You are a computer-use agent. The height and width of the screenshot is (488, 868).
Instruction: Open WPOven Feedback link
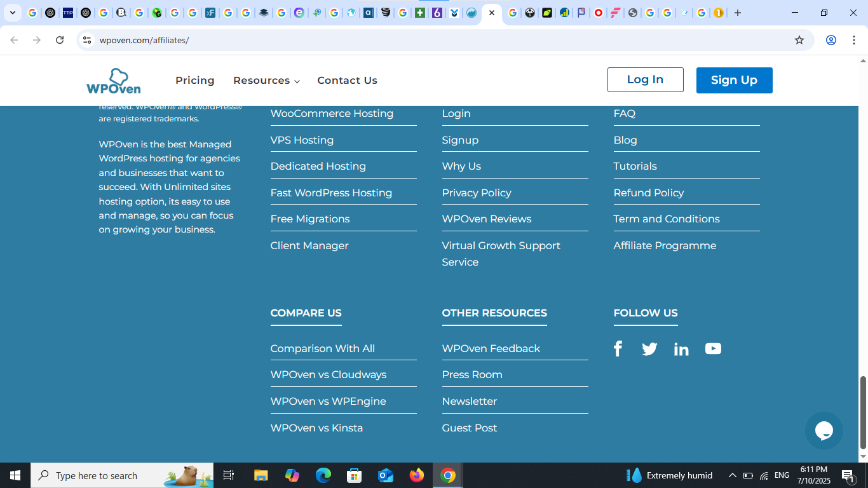(491, 348)
